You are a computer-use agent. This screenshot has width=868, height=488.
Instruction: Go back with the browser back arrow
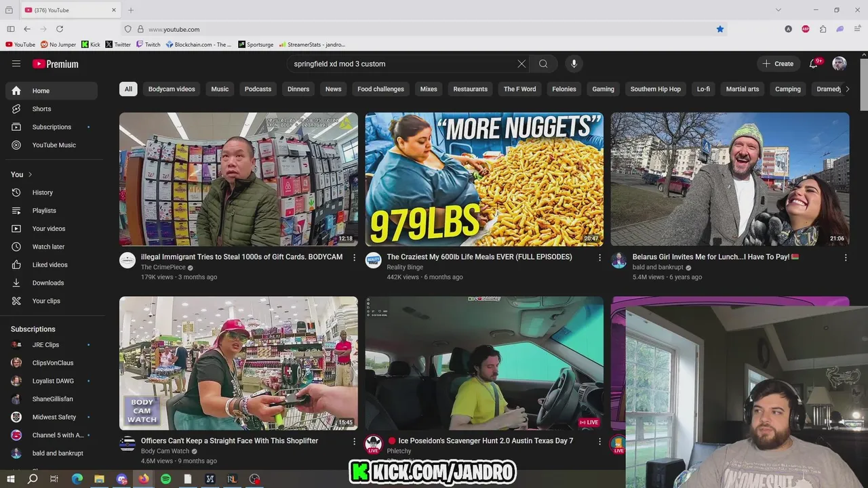point(27,29)
